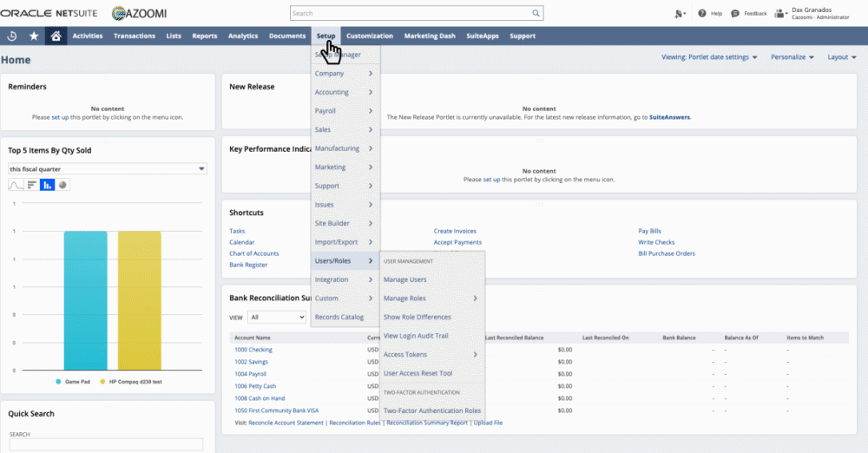Open Bank Reconciliation View 'All' dropdown

click(x=276, y=318)
